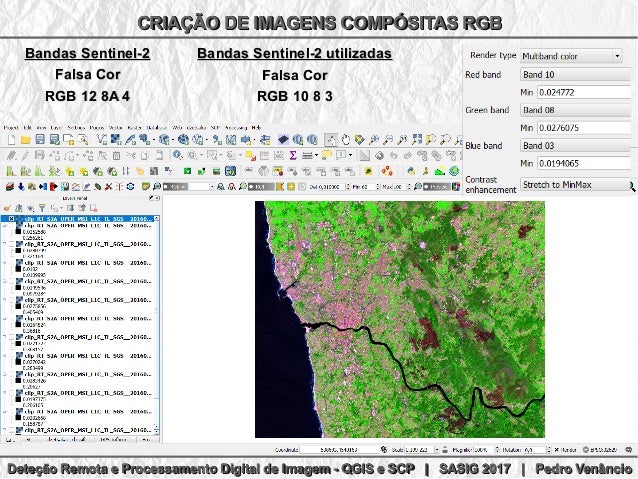Open the SCP menu
Screen dimensions: 638x479
pyautogui.click(x=215, y=128)
